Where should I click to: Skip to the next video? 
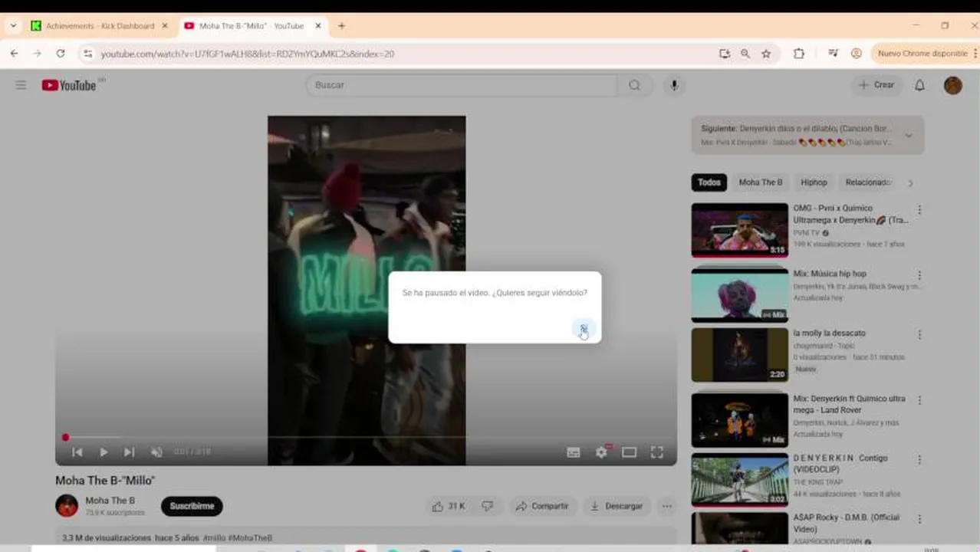coord(129,452)
